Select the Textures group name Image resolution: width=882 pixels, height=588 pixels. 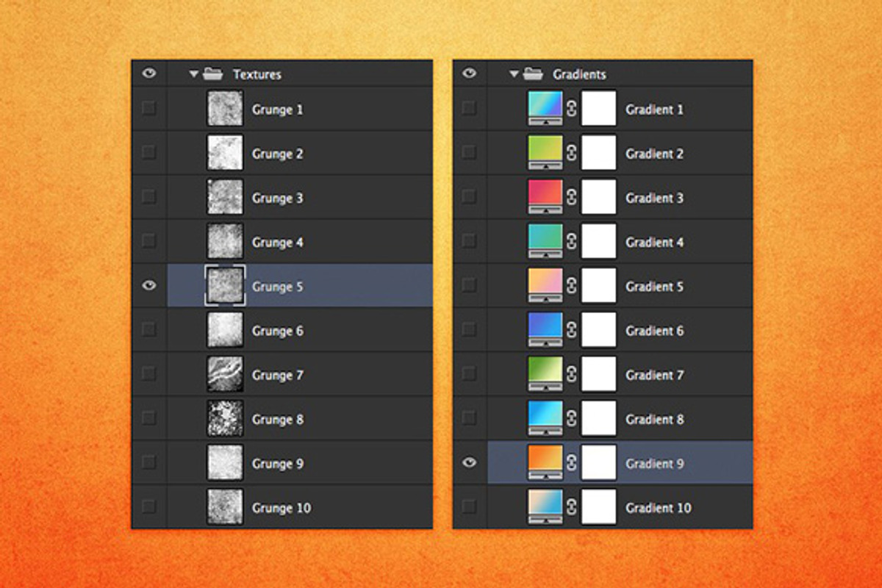257,74
